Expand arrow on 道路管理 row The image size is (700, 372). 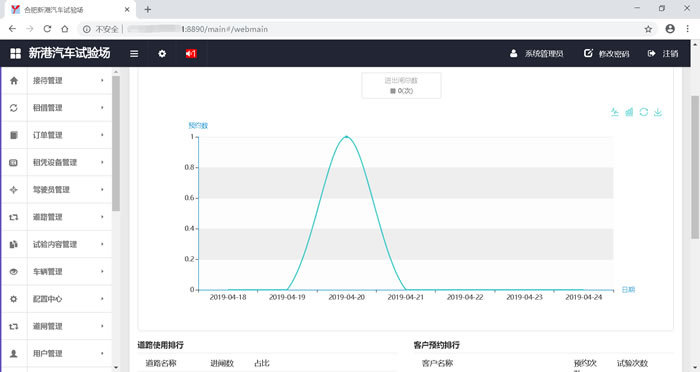[x=102, y=217]
